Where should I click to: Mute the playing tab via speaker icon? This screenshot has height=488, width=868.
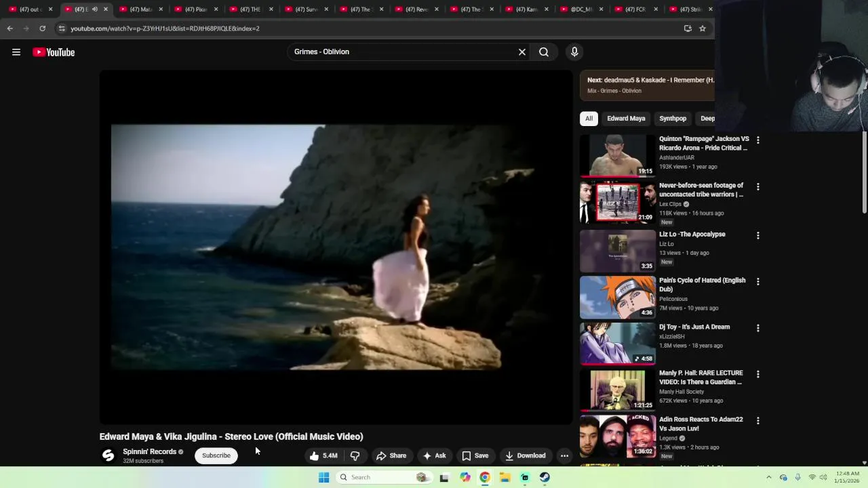(94, 9)
